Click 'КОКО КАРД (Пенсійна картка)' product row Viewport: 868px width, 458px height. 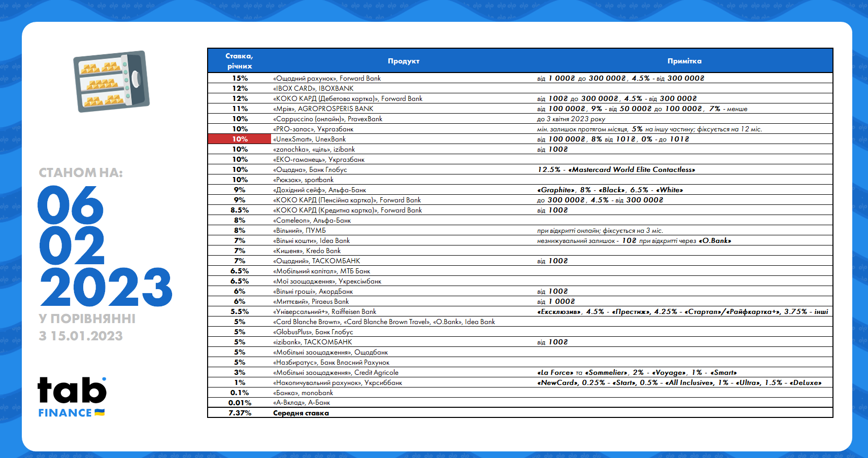click(x=520, y=200)
